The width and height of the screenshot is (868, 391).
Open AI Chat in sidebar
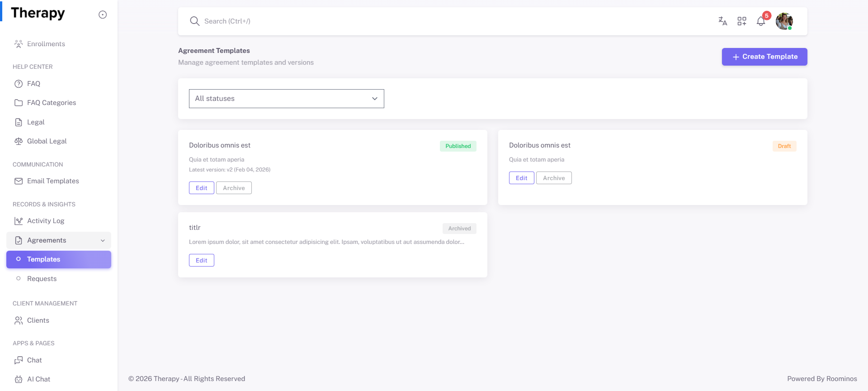pyautogui.click(x=59, y=379)
